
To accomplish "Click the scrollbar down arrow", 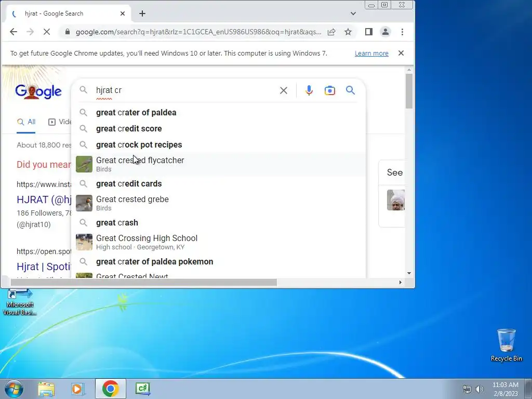I will tap(409, 273).
